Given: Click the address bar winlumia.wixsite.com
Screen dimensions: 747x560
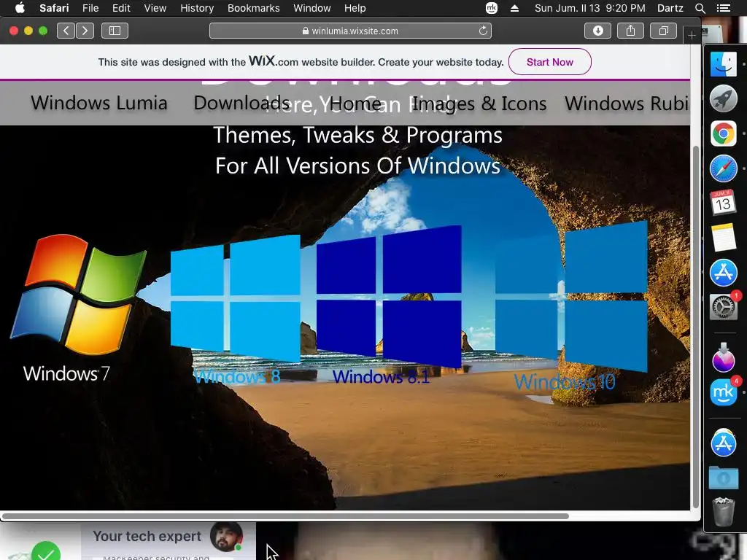Looking at the screenshot, I should 350,31.
